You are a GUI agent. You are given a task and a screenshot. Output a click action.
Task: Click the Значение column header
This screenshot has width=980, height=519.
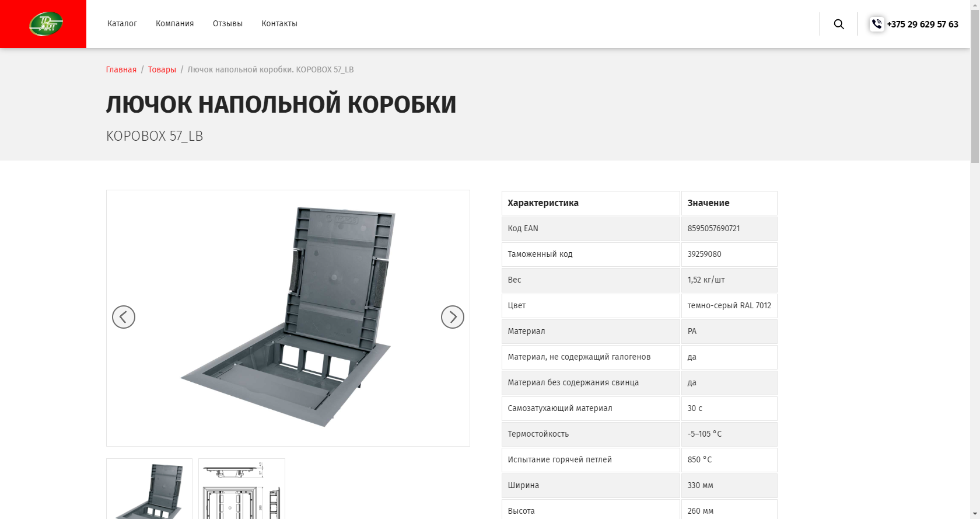coord(708,203)
